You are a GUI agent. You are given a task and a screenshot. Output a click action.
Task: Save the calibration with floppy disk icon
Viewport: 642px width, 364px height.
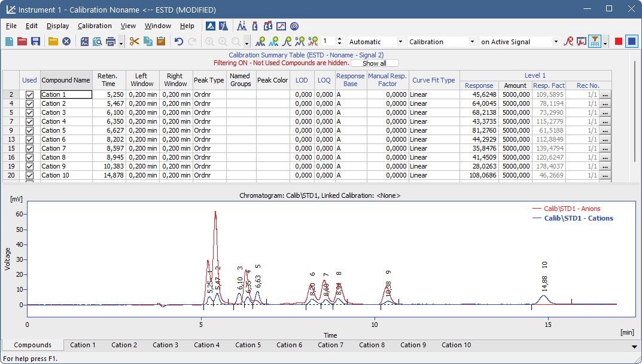[x=36, y=41]
